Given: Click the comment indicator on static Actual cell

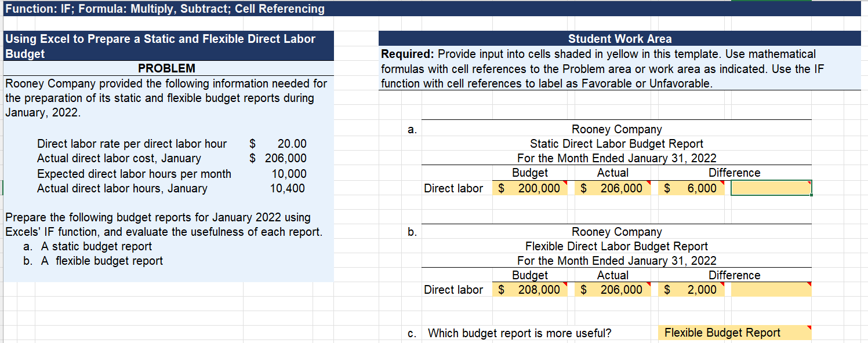Looking at the screenshot, I should point(648,183).
